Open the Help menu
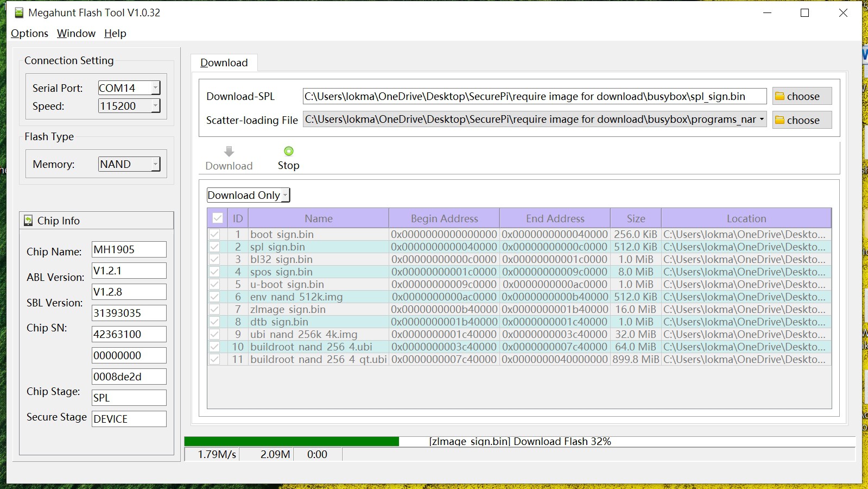Screen dimensions: 868x489 115,33
